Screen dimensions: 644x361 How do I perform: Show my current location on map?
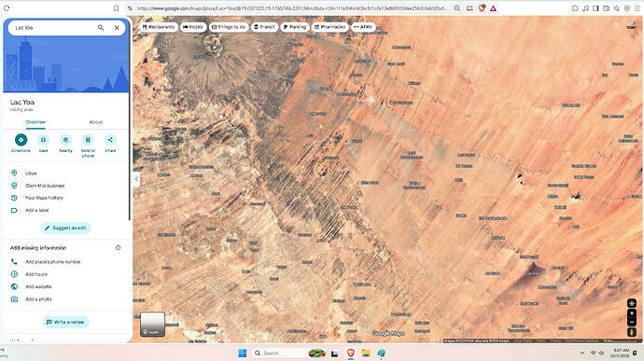(632, 303)
